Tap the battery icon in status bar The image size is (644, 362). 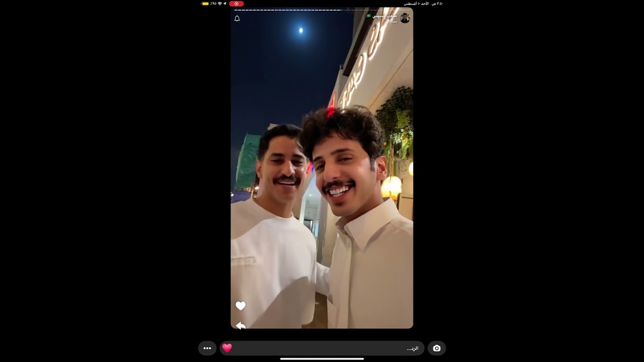[205, 4]
